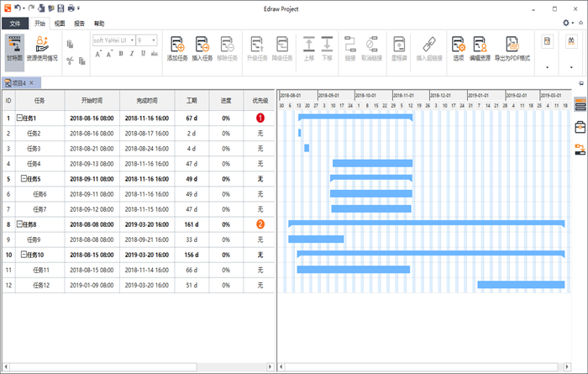This screenshot has height=374, width=588.
Task: Click the Demote Task icon
Action: 282,45
